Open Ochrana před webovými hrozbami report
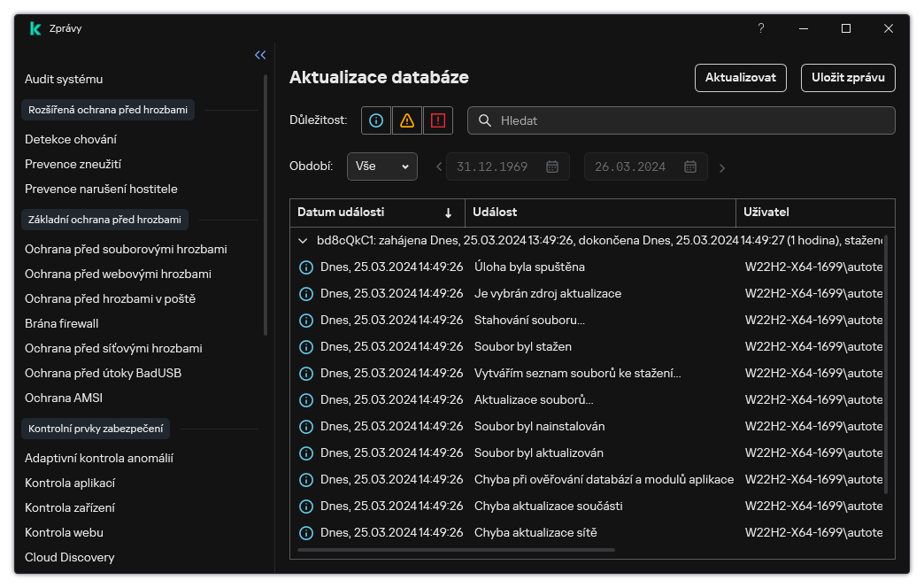The width and height of the screenshot is (924, 588). point(118,274)
